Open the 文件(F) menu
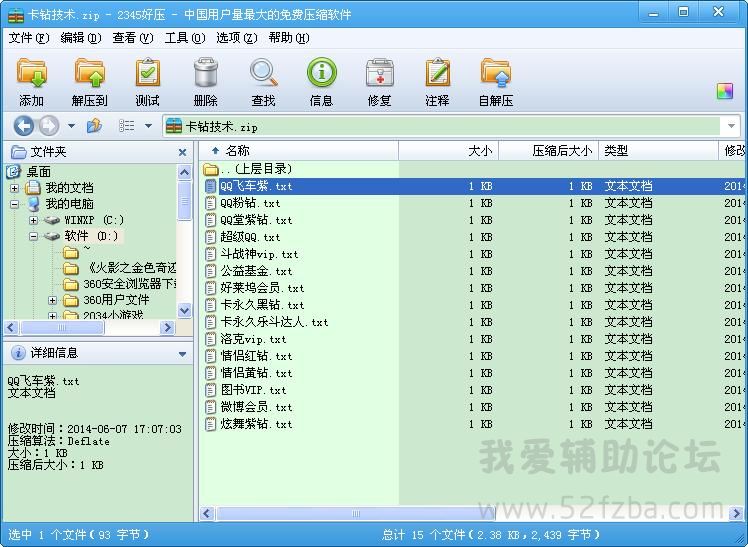This screenshot has height=547, width=748. [29, 38]
